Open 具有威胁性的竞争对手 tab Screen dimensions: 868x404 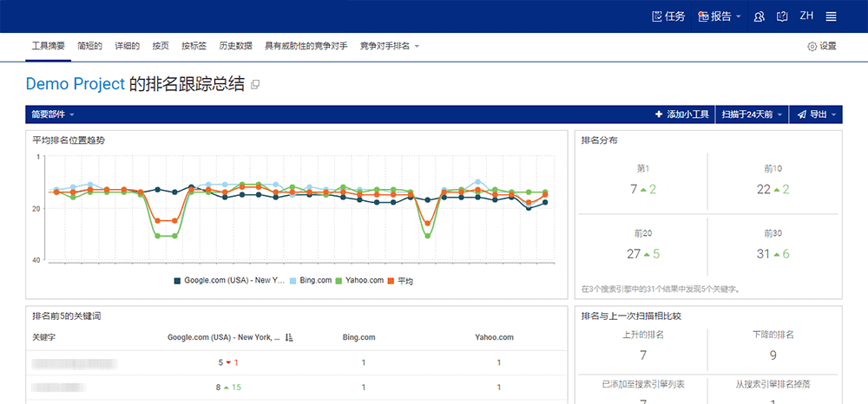(x=306, y=46)
